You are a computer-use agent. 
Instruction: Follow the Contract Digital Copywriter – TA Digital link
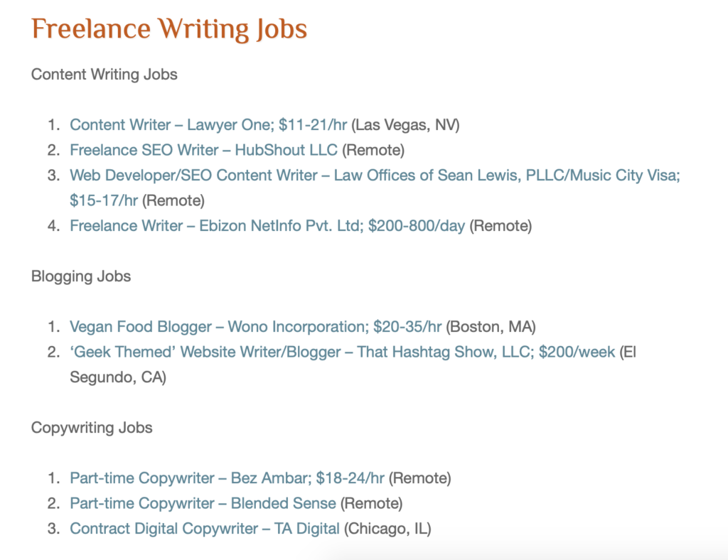pyautogui.click(x=205, y=529)
